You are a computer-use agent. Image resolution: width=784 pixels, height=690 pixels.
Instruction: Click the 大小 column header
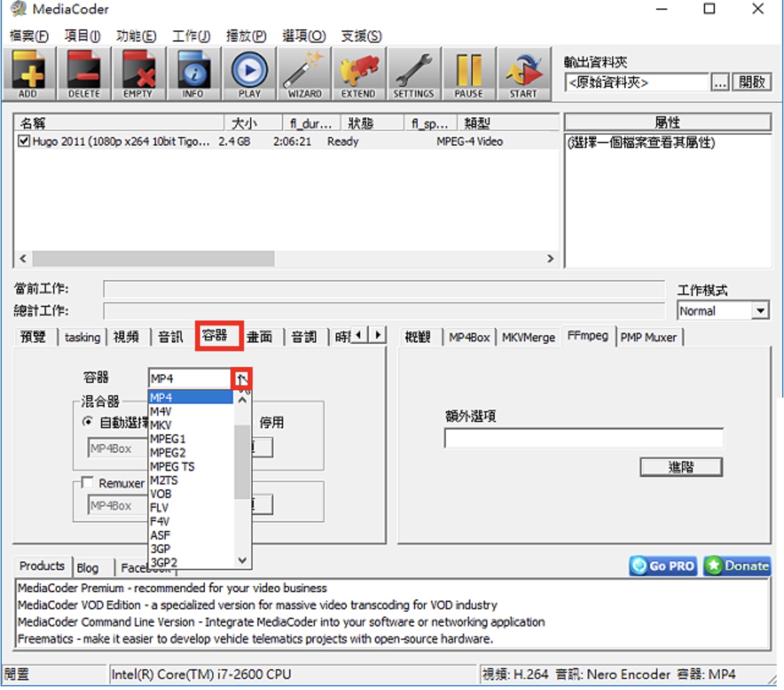pyautogui.click(x=253, y=123)
